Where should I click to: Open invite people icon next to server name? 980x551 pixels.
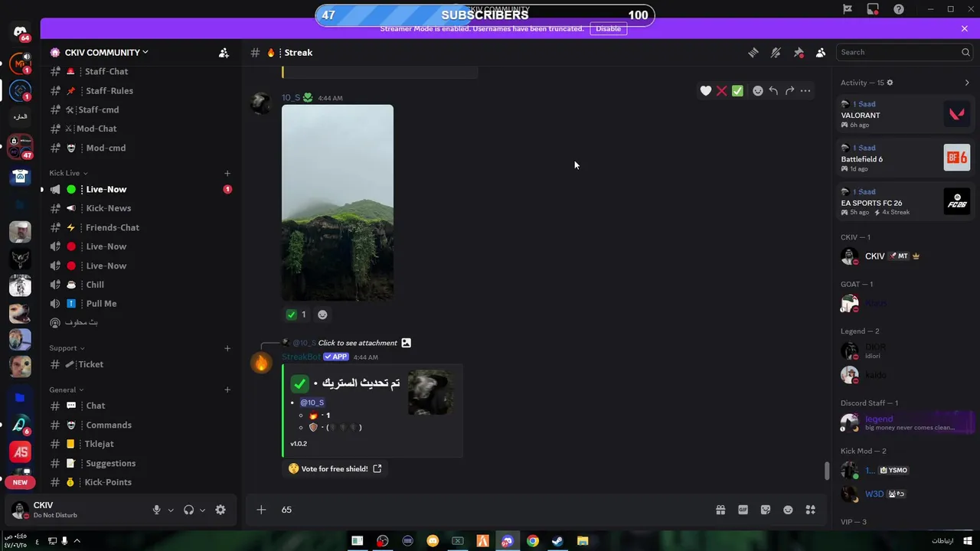(224, 53)
